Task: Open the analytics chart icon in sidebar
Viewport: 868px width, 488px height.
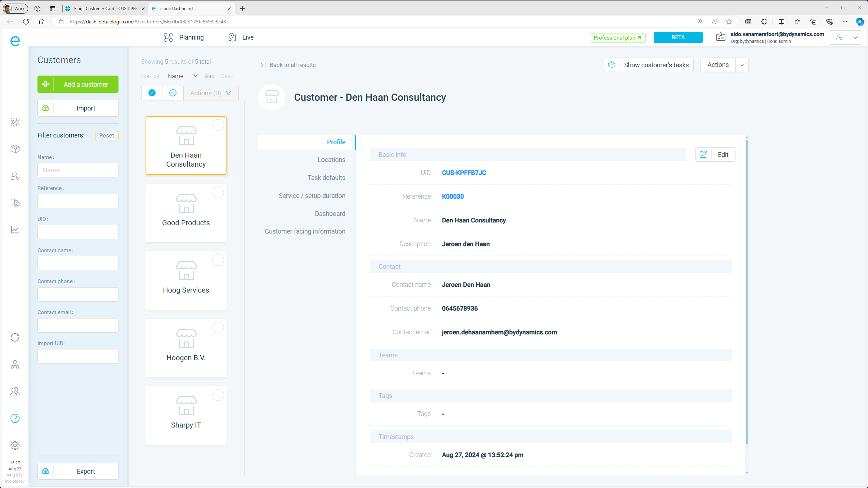Action: point(15,230)
